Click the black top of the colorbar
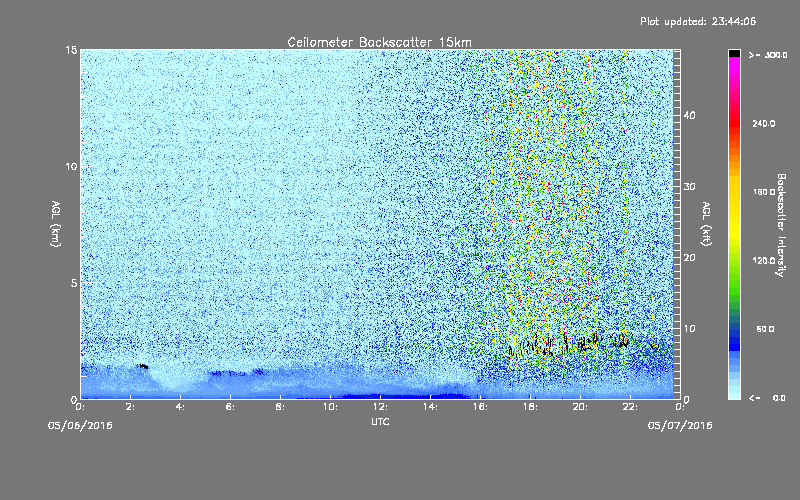 tap(734, 53)
